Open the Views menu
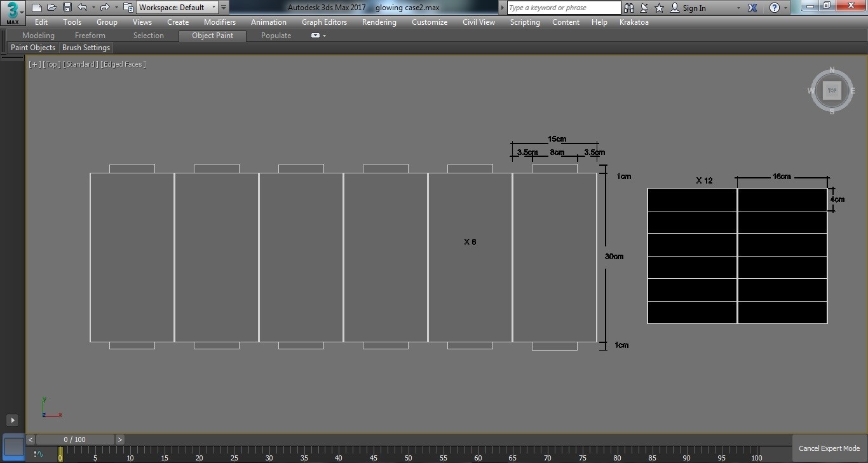 142,22
